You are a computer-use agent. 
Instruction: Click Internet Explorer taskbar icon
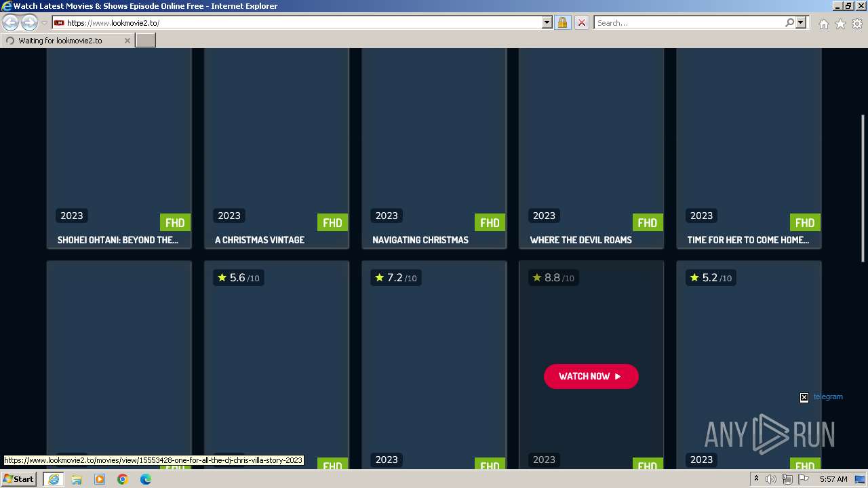click(53, 479)
